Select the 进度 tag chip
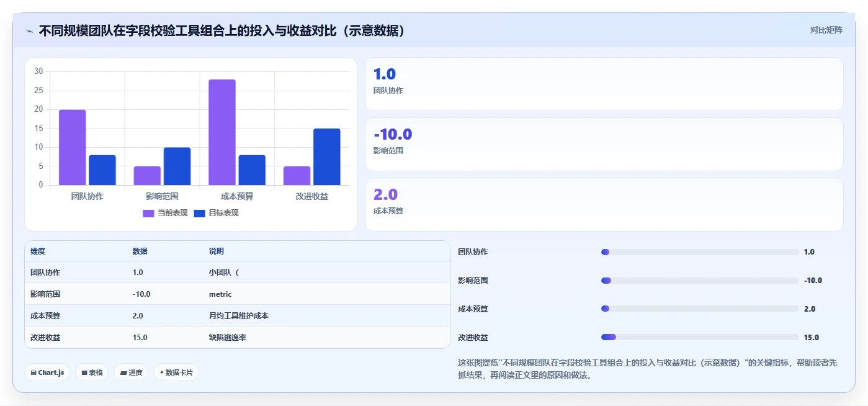Image resolution: width=868 pixels, height=406 pixels. (131, 372)
